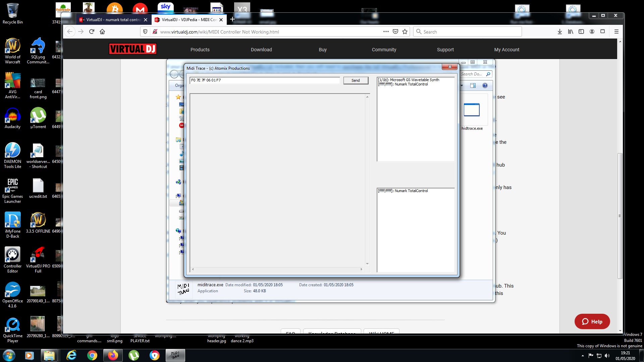Viewport: 644px width, 362px height.
Task: Open OpenOffice 4.1.6 shortcut
Action: [12, 295]
